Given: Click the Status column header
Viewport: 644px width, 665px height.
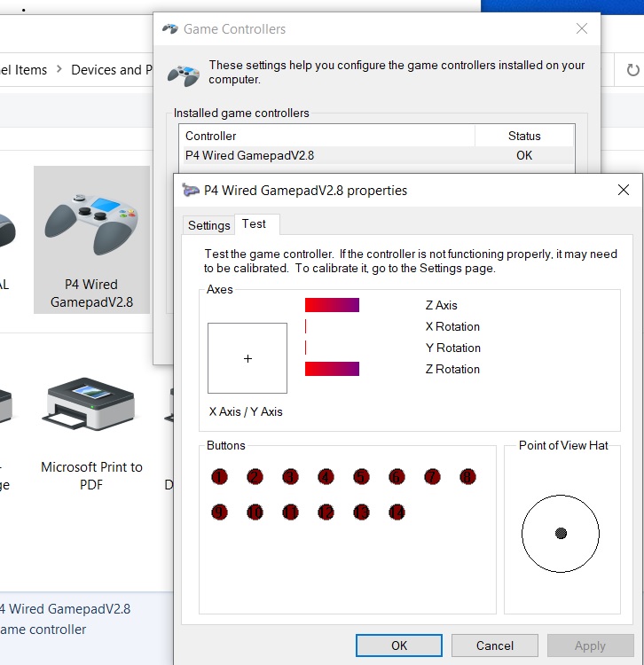Looking at the screenshot, I should pos(524,136).
